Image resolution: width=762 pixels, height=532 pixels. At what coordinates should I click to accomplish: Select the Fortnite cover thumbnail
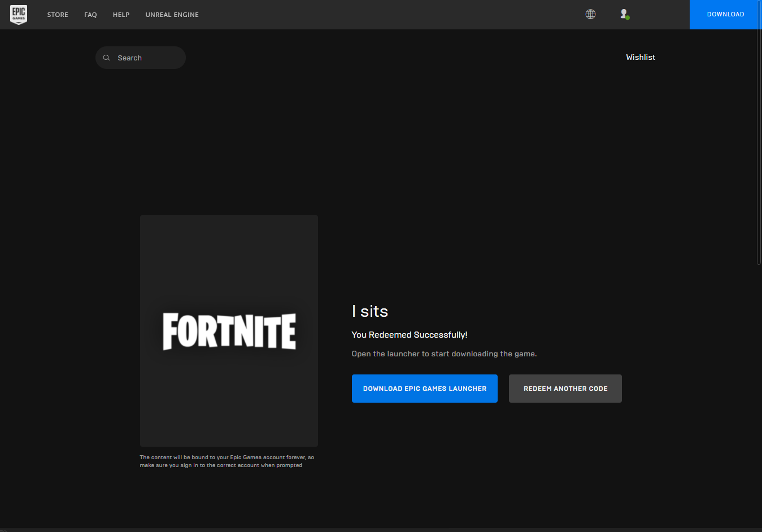229,331
